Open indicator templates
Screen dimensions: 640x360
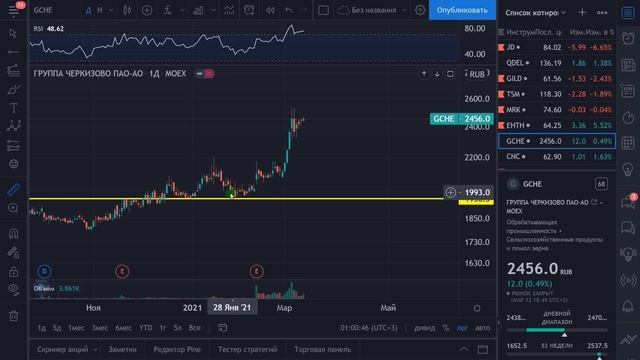[229, 10]
